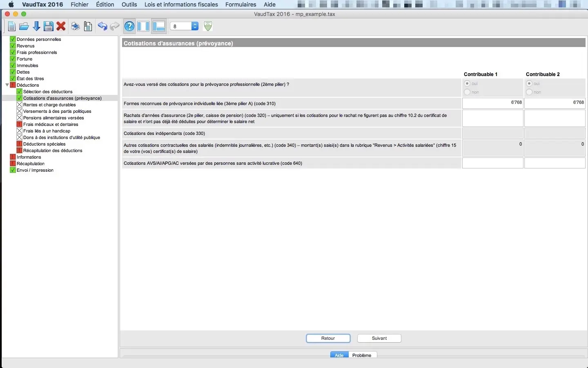The height and width of the screenshot is (368, 588).
Task: Undo with the blue back arrow
Action: coord(102,27)
